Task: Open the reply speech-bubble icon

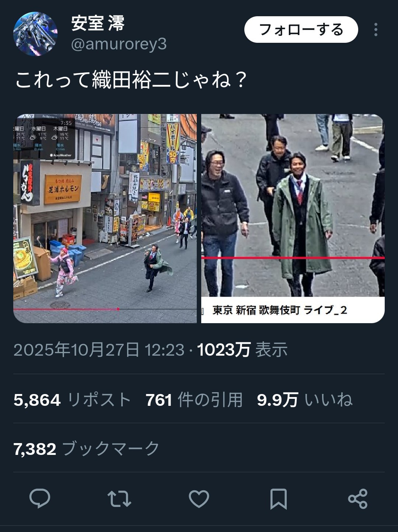Action: [x=40, y=499]
